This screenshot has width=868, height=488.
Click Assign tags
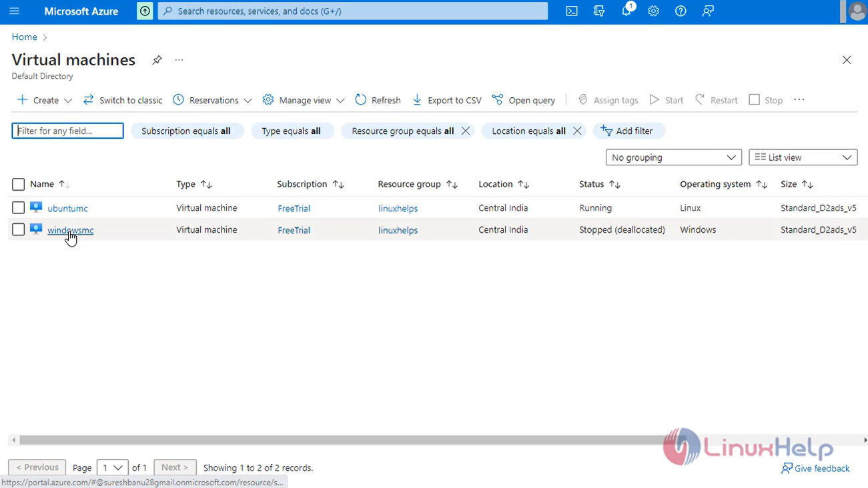click(608, 100)
